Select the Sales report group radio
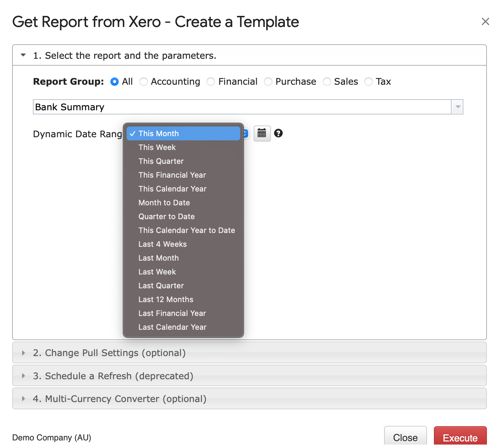 click(x=327, y=82)
